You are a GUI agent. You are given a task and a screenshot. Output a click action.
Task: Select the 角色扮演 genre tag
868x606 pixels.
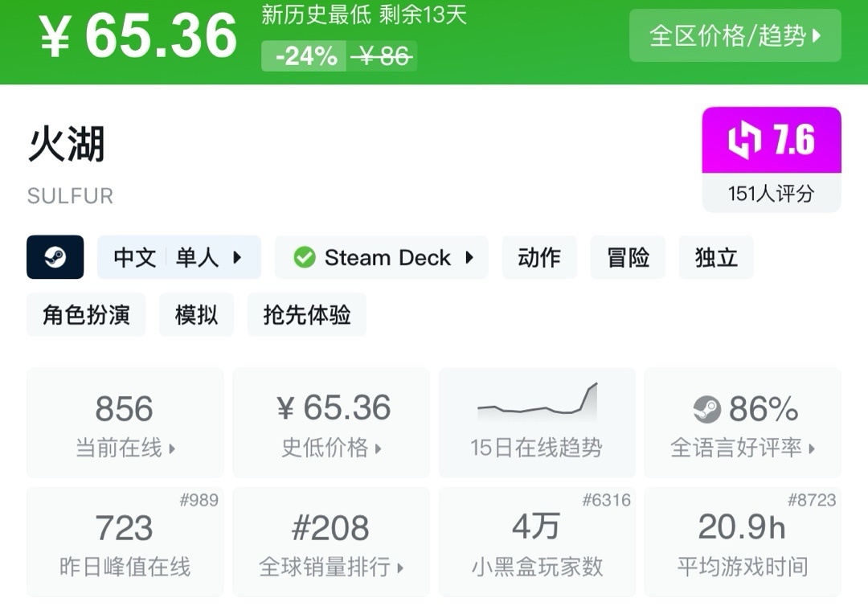tap(86, 314)
